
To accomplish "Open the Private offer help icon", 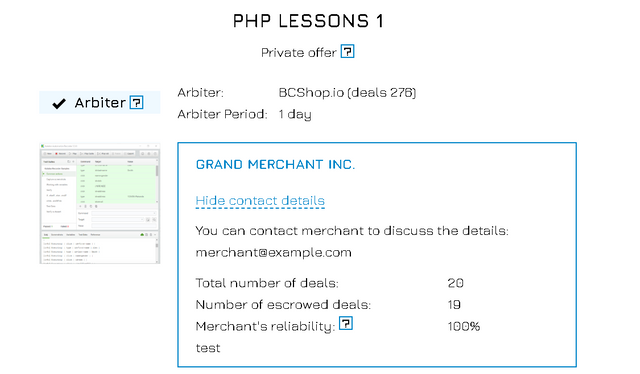I will tap(347, 51).
